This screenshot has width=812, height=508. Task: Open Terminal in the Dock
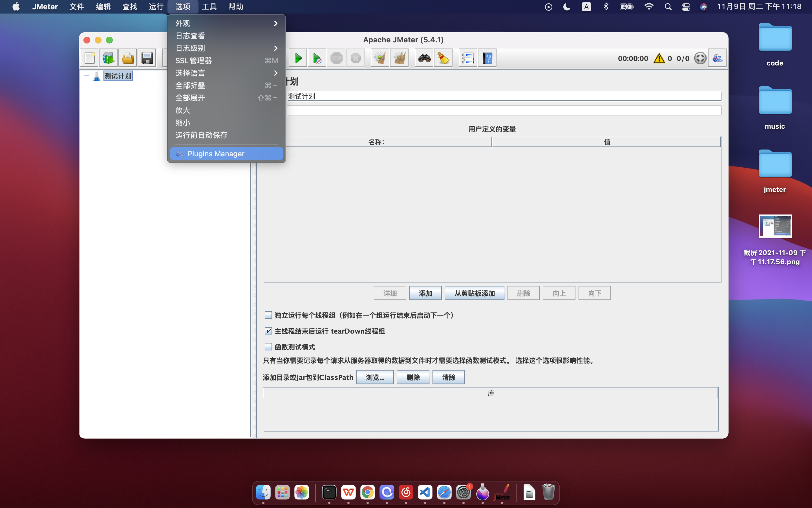pyautogui.click(x=329, y=492)
